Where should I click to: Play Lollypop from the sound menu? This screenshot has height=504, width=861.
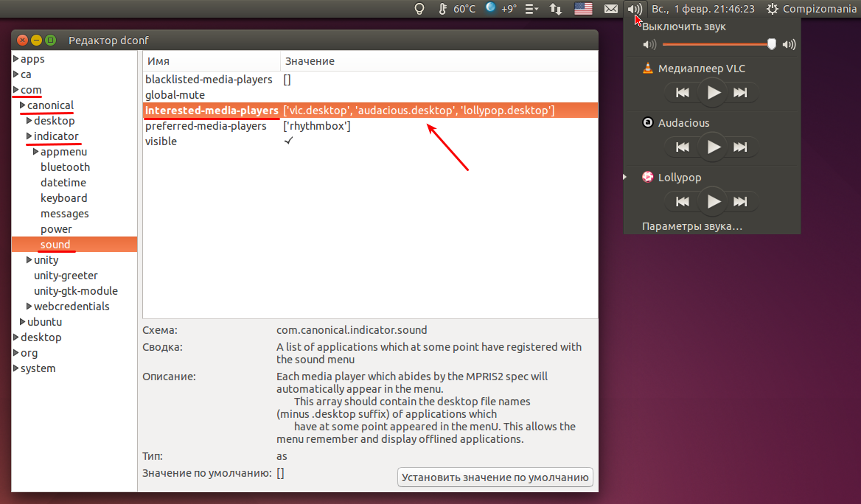coord(713,201)
